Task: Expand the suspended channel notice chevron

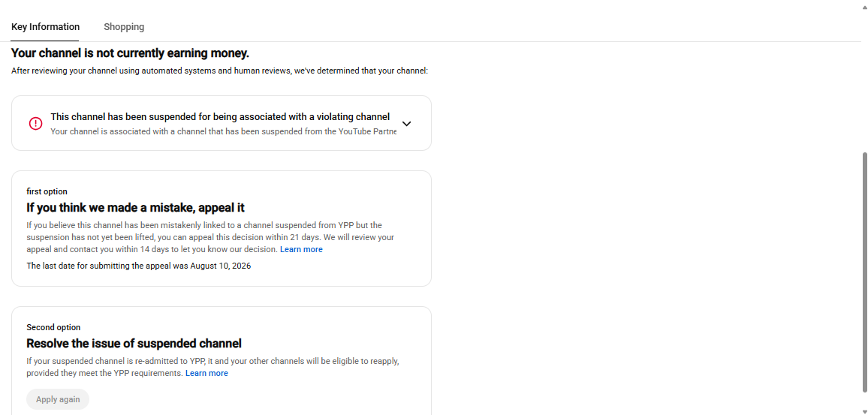Action: pos(406,123)
